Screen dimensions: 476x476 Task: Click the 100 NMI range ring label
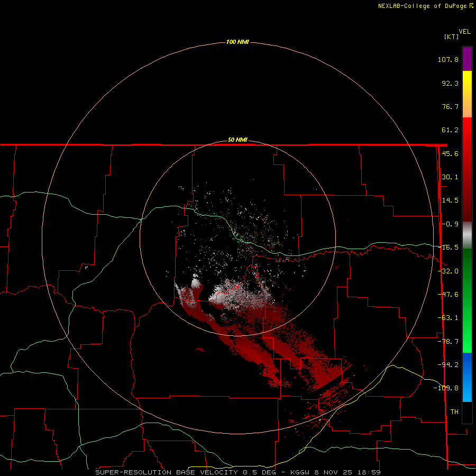(x=237, y=42)
